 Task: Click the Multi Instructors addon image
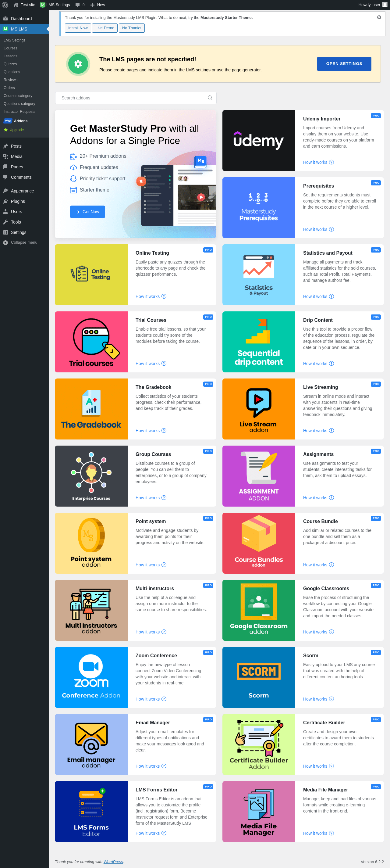[91, 610]
